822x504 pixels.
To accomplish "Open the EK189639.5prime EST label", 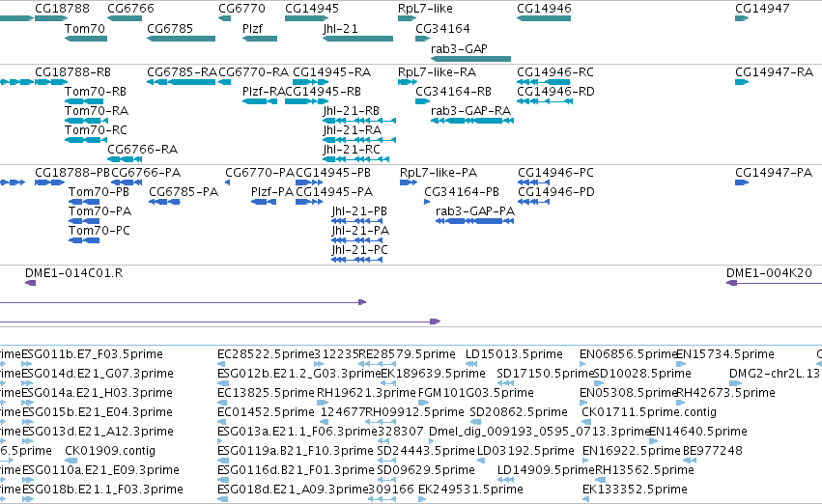I will coord(433,374).
